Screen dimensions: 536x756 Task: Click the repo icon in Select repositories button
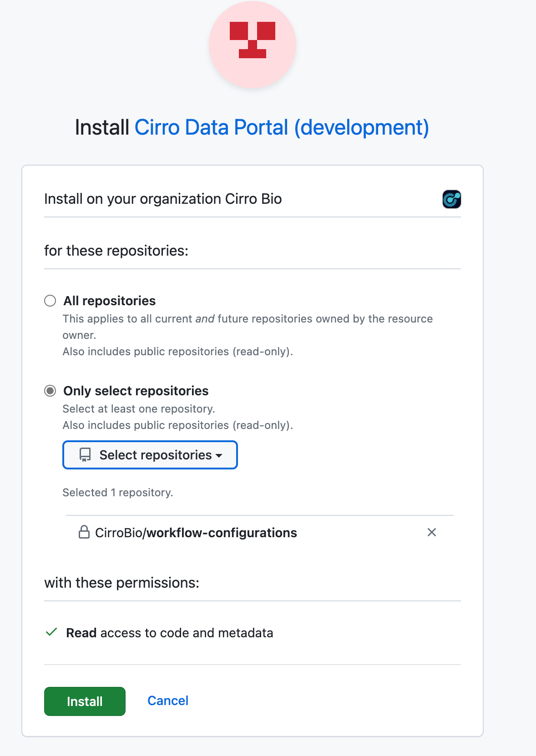[x=85, y=455]
